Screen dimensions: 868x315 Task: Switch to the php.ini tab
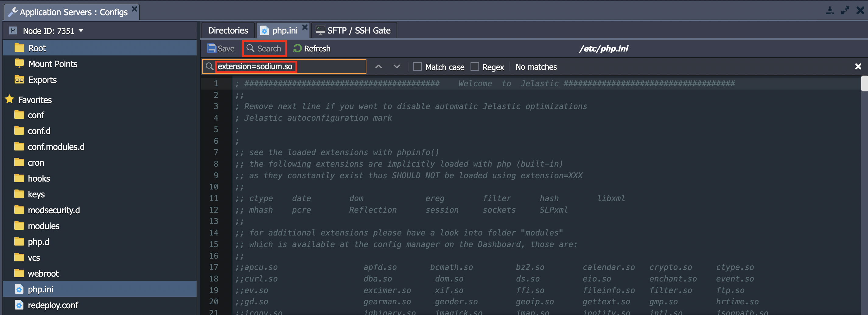pos(282,30)
